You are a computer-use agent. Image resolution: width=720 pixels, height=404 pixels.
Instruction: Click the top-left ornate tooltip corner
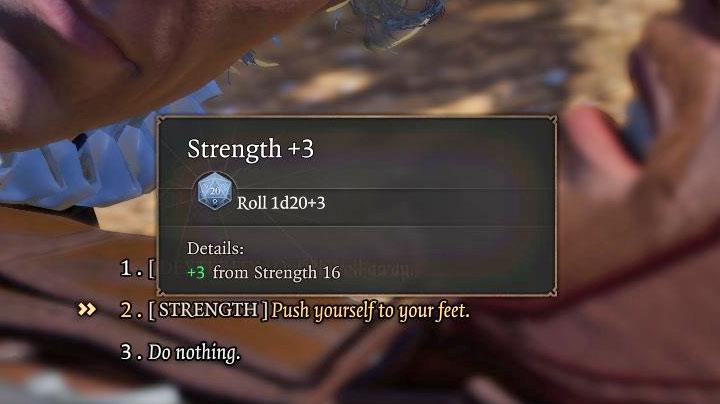pyautogui.click(x=162, y=121)
